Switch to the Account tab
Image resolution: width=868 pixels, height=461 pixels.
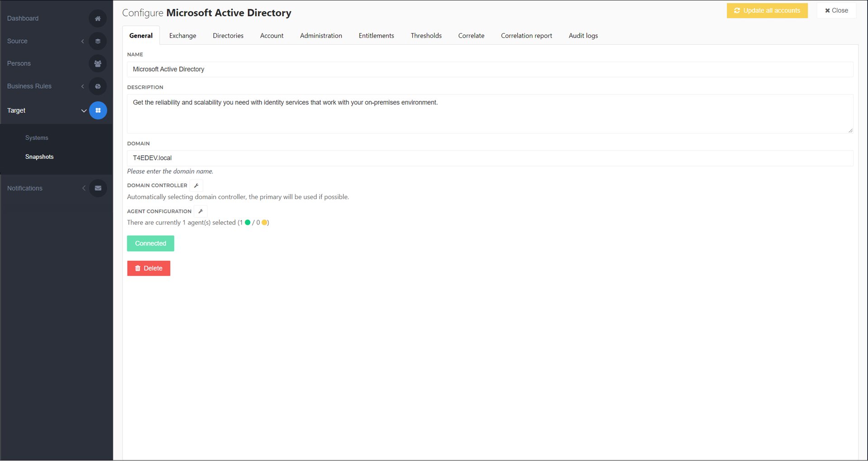(272, 36)
